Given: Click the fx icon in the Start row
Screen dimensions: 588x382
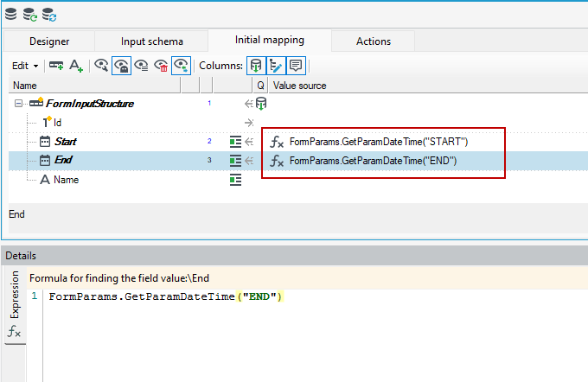Looking at the screenshot, I should pos(277,142).
